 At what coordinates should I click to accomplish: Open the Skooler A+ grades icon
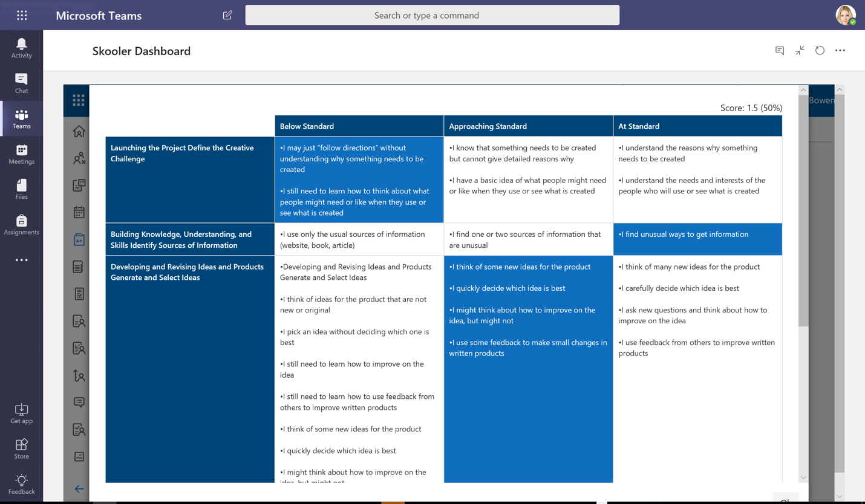click(79, 239)
